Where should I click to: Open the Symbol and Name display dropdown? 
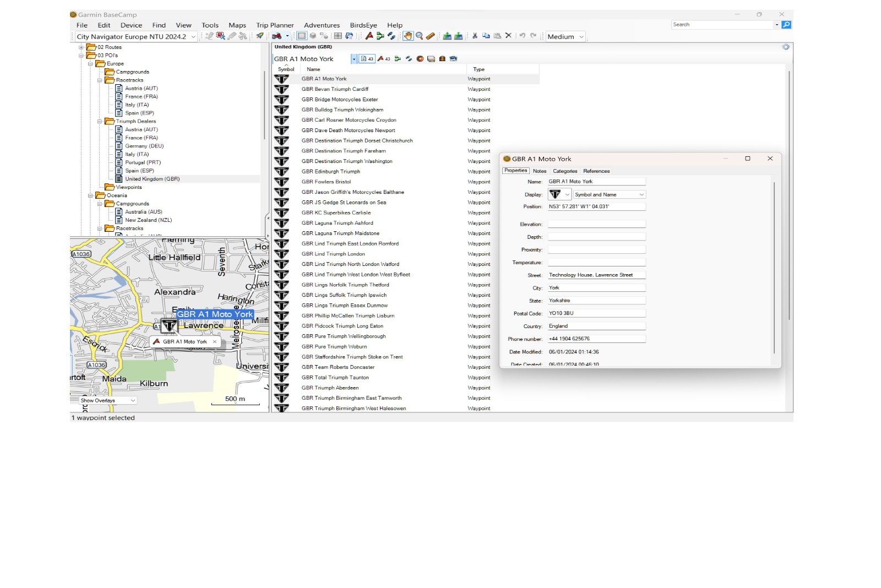[x=609, y=194]
